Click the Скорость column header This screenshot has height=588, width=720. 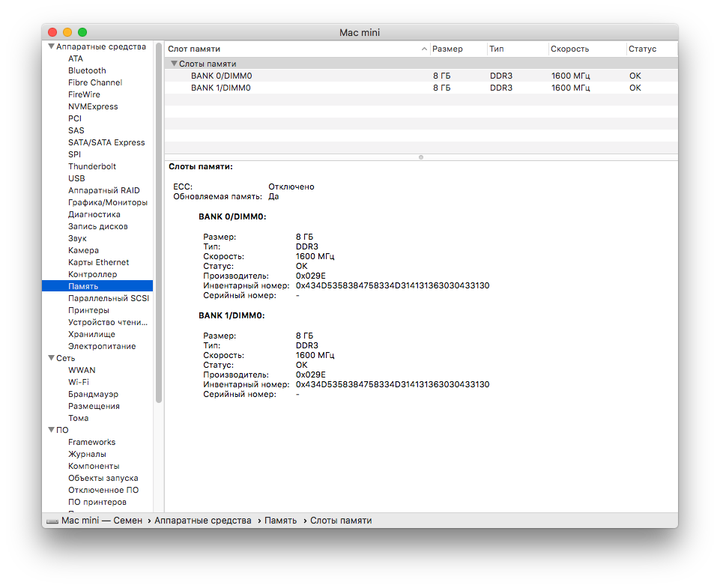[569, 49]
